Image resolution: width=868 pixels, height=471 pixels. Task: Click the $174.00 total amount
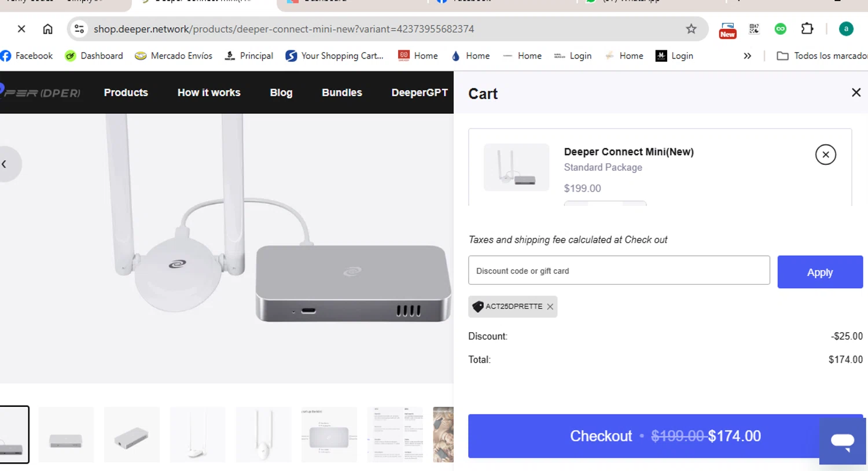click(845, 359)
